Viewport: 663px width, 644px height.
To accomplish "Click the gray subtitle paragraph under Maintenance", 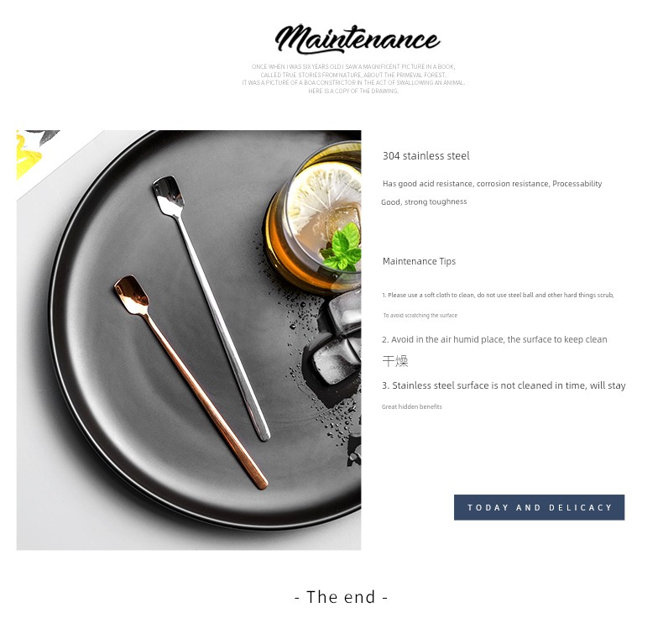I will pyautogui.click(x=353, y=79).
